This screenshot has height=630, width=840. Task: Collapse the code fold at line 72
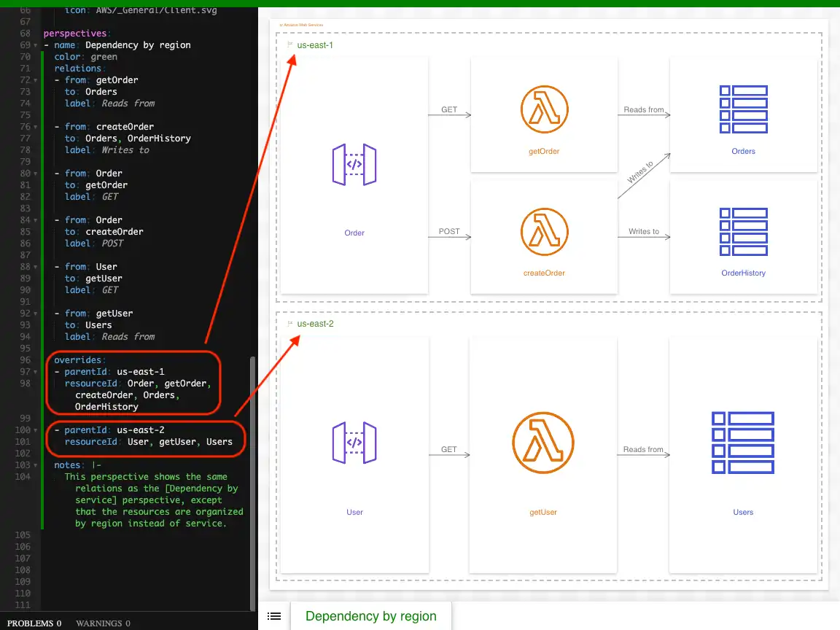tap(35, 80)
